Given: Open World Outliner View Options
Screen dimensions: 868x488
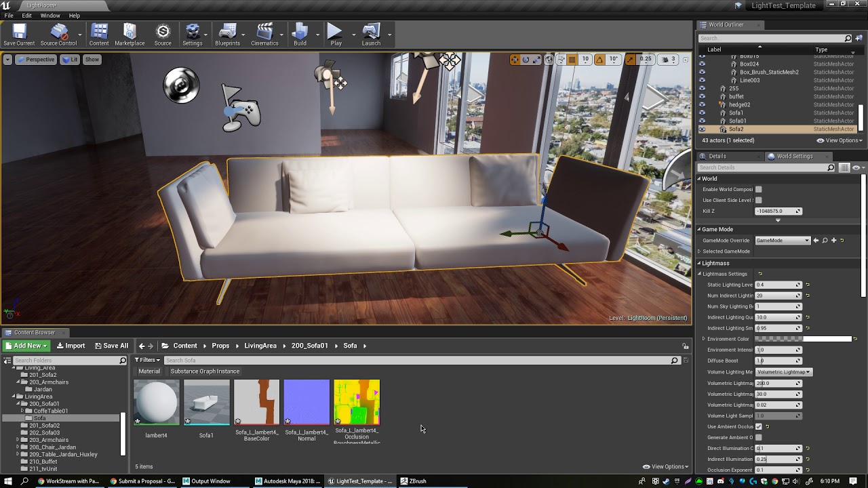Looking at the screenshot, I should tap(840, 140).
